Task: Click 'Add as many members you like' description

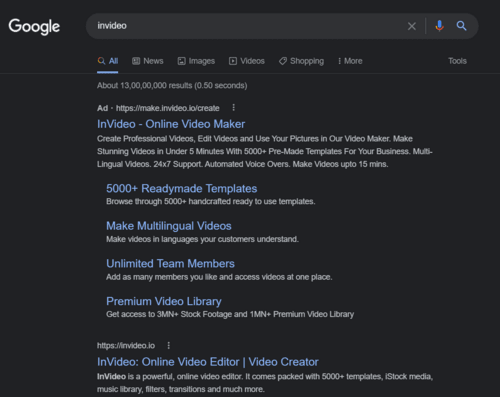Action: 219,277
